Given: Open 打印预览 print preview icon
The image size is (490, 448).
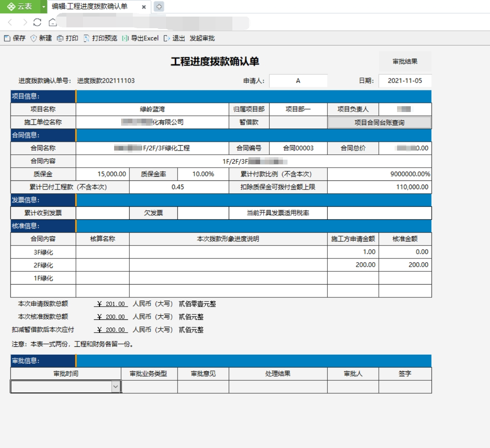Looking at the screenshot, I should pyautogui.click(x=87, y=38).
